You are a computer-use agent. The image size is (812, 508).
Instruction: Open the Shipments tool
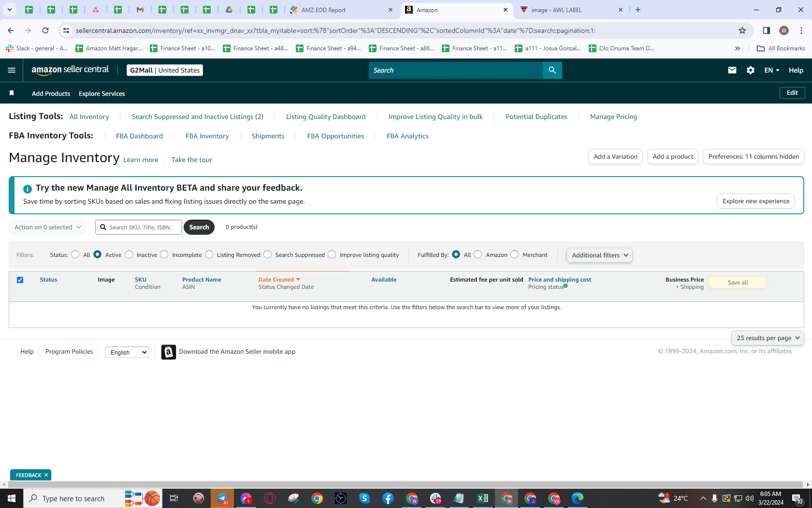(x=268, y=136)
